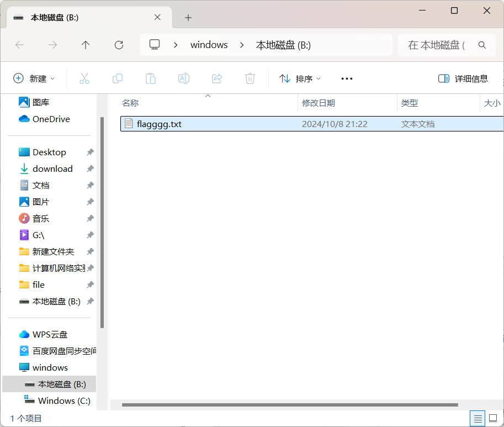Open the 排序 sort dropdown
Screen dimensions: 504x427
point(300,78)
